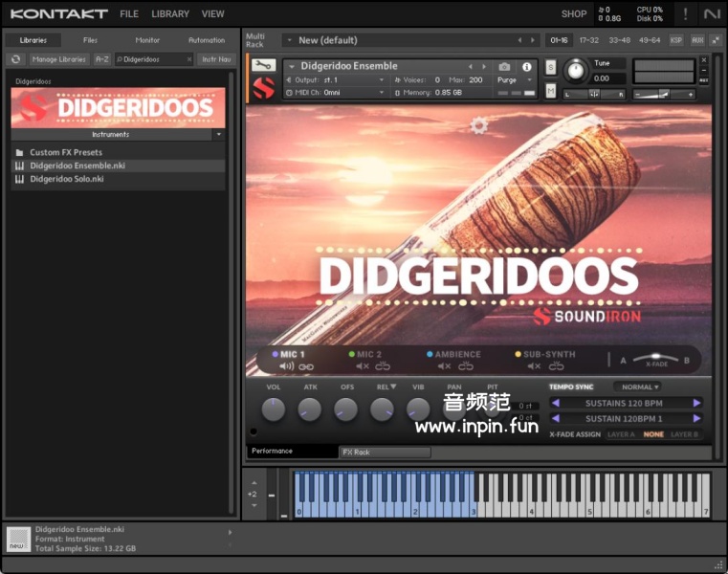The image size is (728, 574).
Task: Click the snapshot camera icon
Action: pyautogui.click(x=504, y=67)
